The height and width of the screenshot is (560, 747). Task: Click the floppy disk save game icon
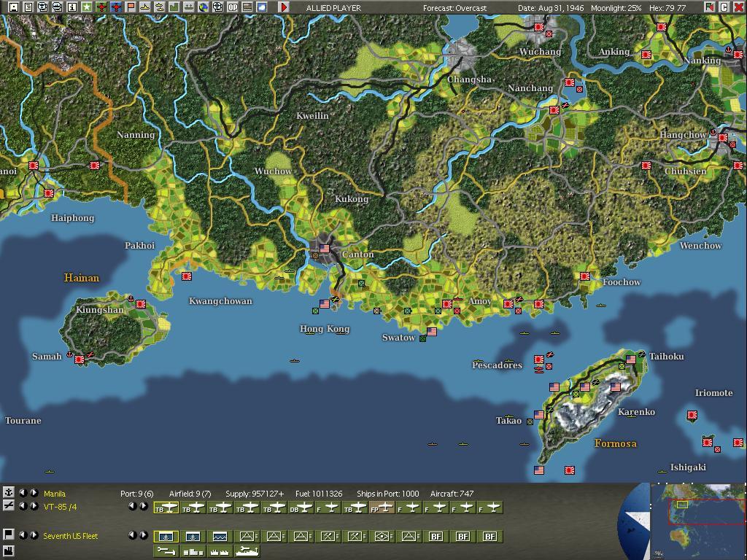pos(14,7)
